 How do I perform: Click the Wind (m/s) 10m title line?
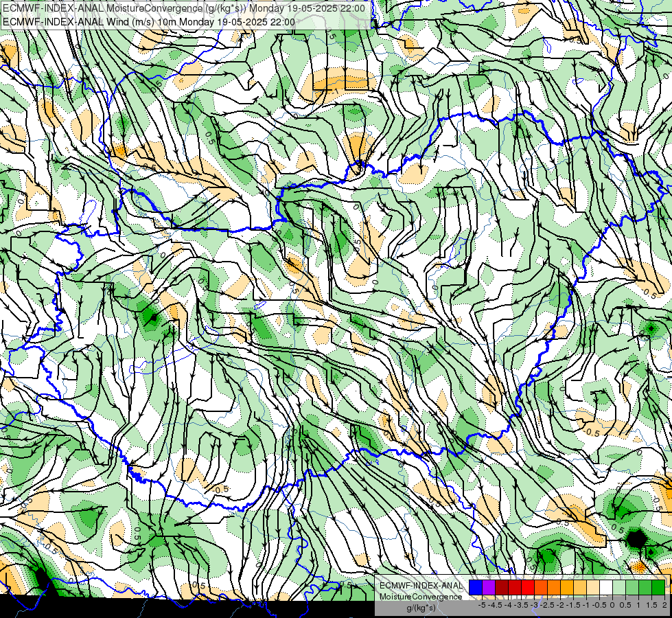(x=149, y=22)
